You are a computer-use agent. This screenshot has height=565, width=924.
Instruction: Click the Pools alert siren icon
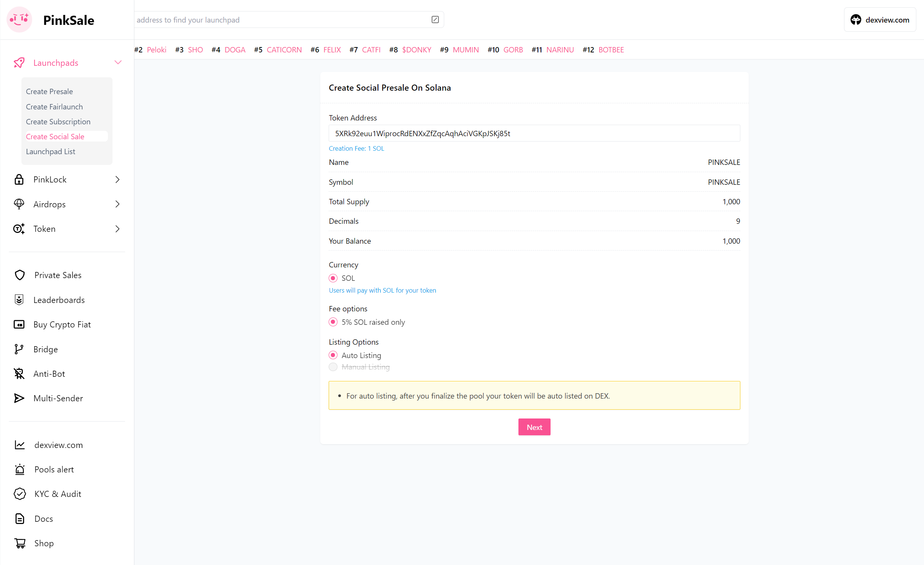(20, 469)
